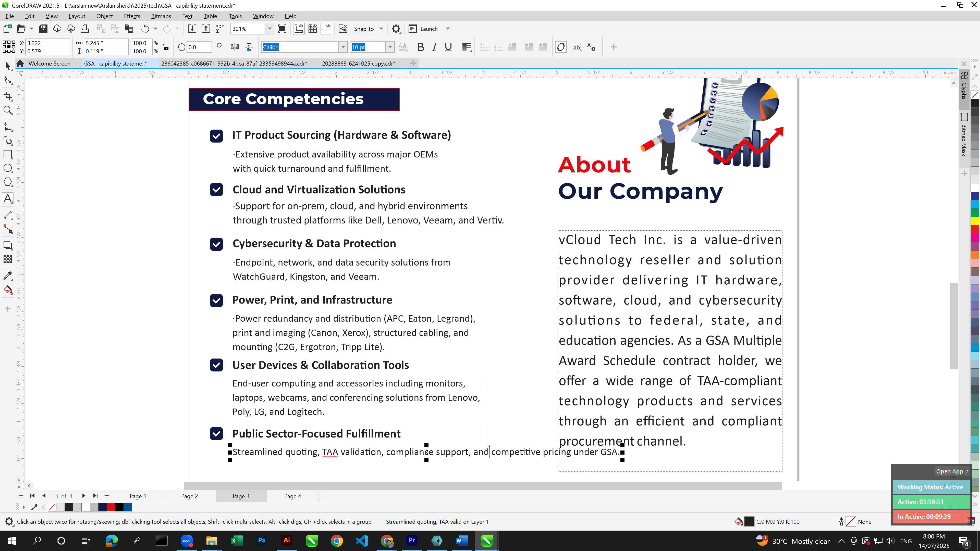980x551 pixels.
Task: Open Photoshop from the taskbar
Action: coord(262,540)
